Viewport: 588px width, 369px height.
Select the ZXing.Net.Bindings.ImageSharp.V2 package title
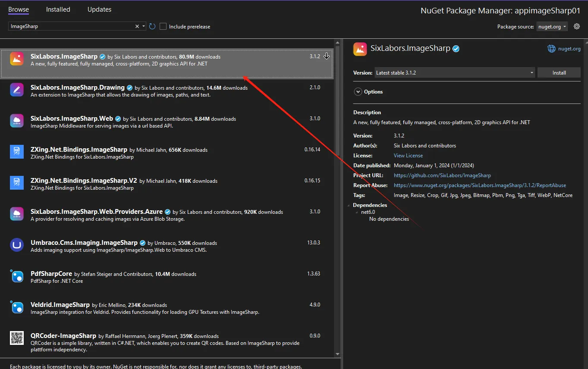tap(84, 181)
